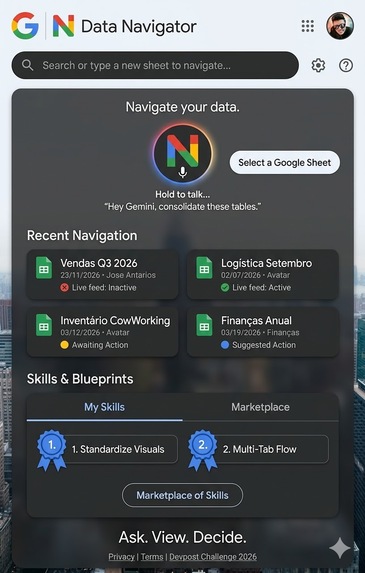365x573 pixels.
Task: Click the Data Navigator N logo in the header
Action: pyautogui.click(x=64, y=26)
